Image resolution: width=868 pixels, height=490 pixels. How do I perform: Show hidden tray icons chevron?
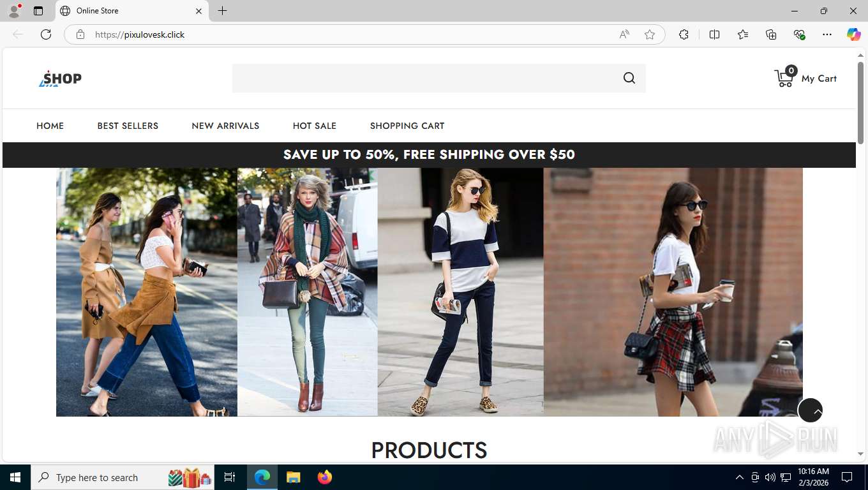point(739,477)
